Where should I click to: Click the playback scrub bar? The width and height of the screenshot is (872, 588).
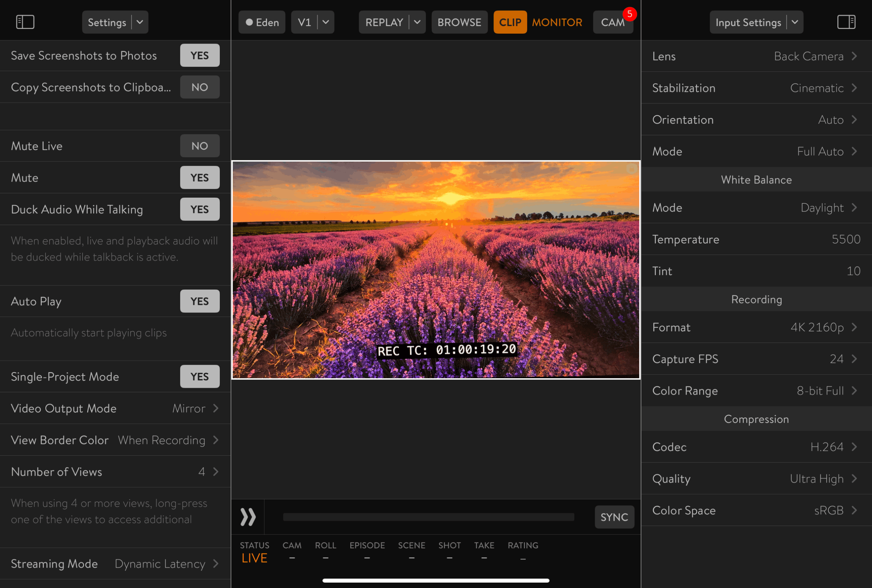428,517
